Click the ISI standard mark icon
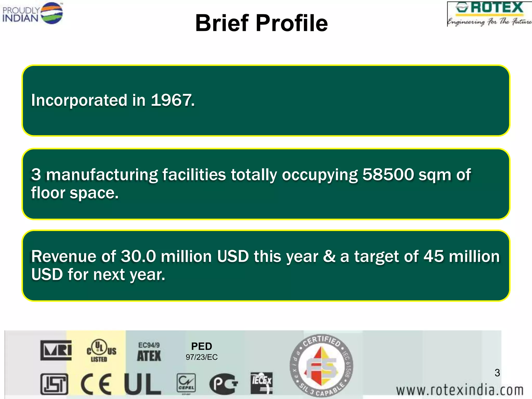The height and width of the screenshot is (399, 532). pos(54,384)
